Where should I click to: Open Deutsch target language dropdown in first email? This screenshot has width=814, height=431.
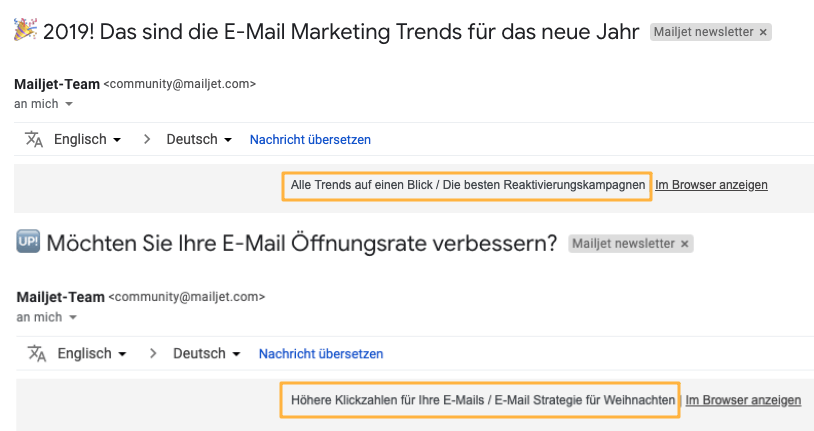click(x=199, y=140)
